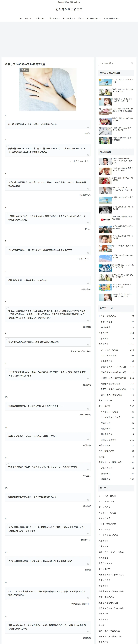
Task: Open the 偉人の名言 category with count 1,526
Action: tap(116, 344)
